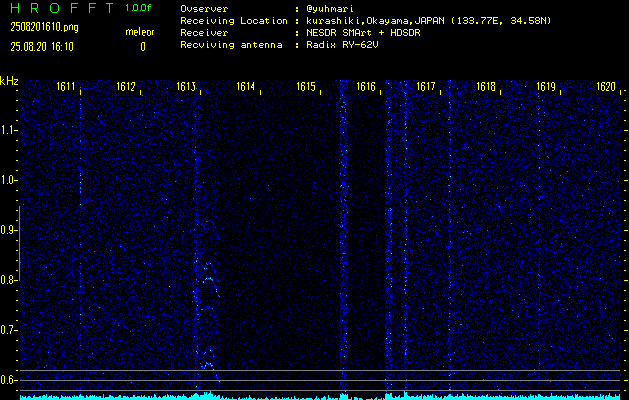
Task: Click the kurashiki, Okayama, JAPAN location value
Action: (x=428, y=21)
